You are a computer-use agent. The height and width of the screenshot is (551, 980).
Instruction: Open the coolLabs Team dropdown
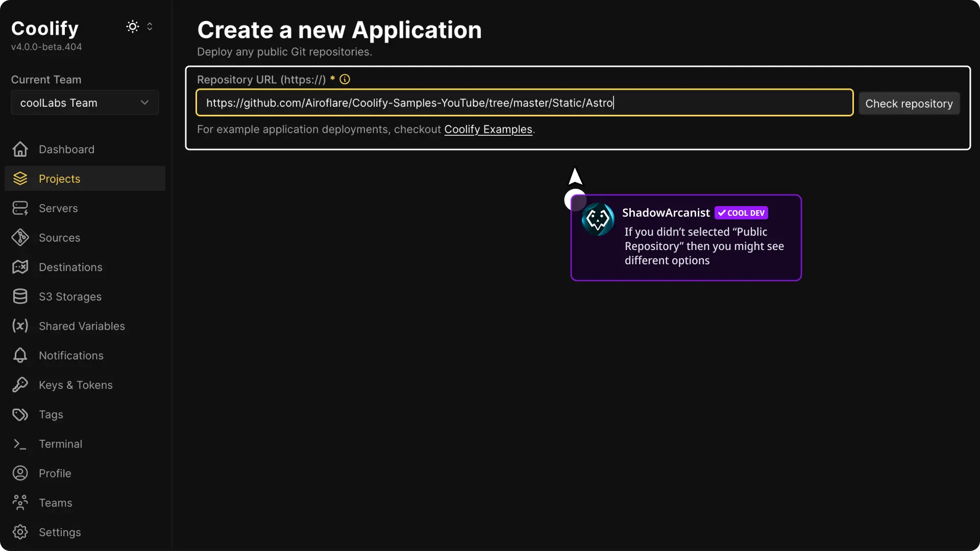pos(84,103)
